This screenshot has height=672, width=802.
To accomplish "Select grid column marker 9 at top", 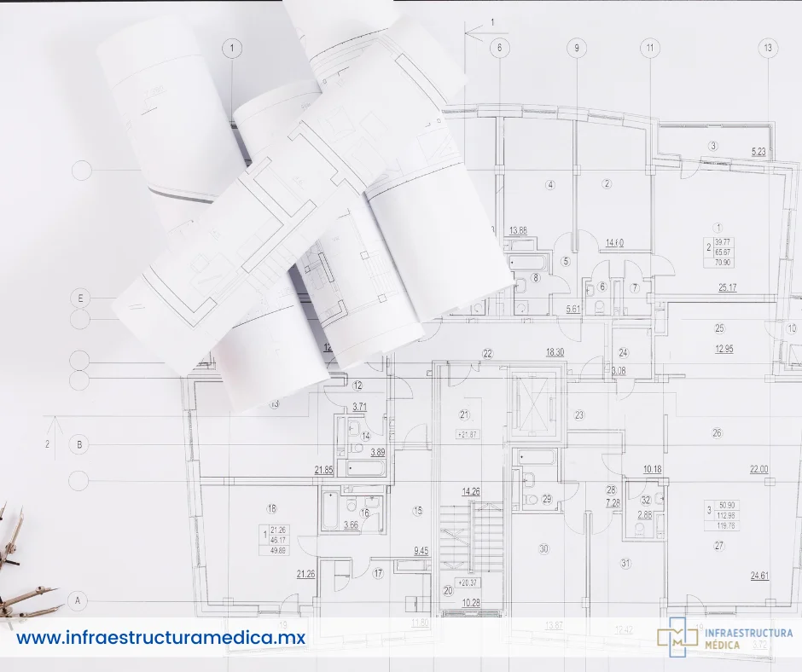I will point(577,48).
